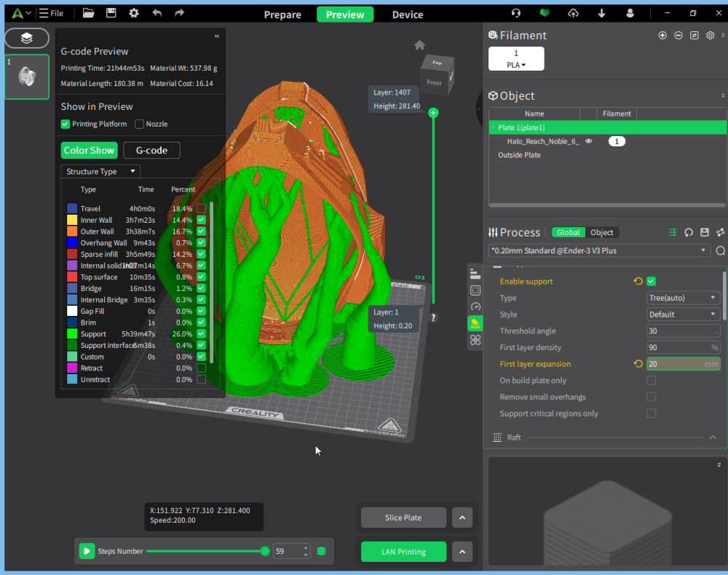Select the Global process tab

tap(569, 232)
